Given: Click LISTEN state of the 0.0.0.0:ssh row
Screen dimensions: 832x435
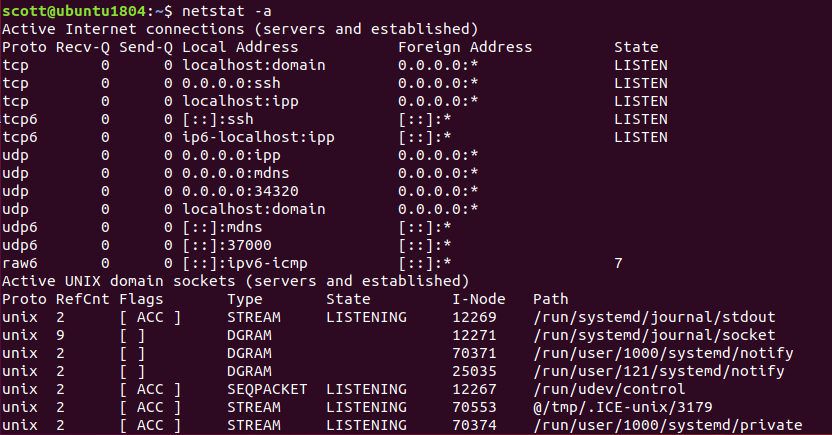Looking at the screenshot, I should (x=641, y=83).
